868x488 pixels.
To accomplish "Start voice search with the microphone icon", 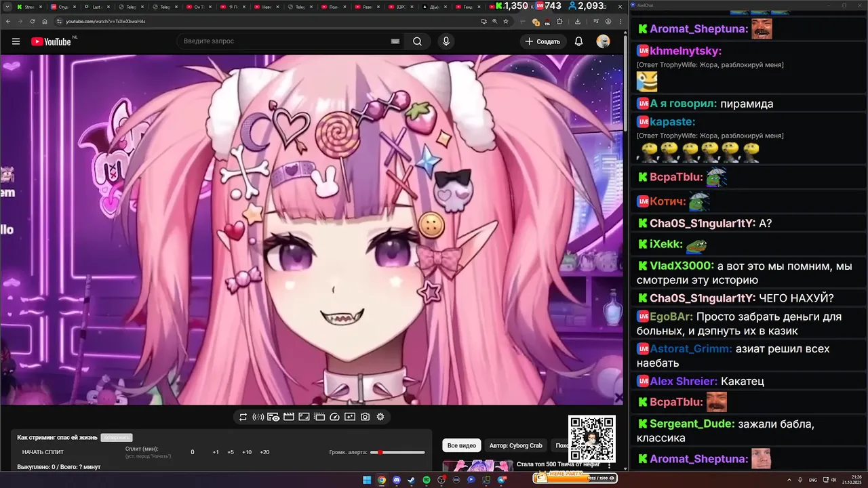I will 446,41.
